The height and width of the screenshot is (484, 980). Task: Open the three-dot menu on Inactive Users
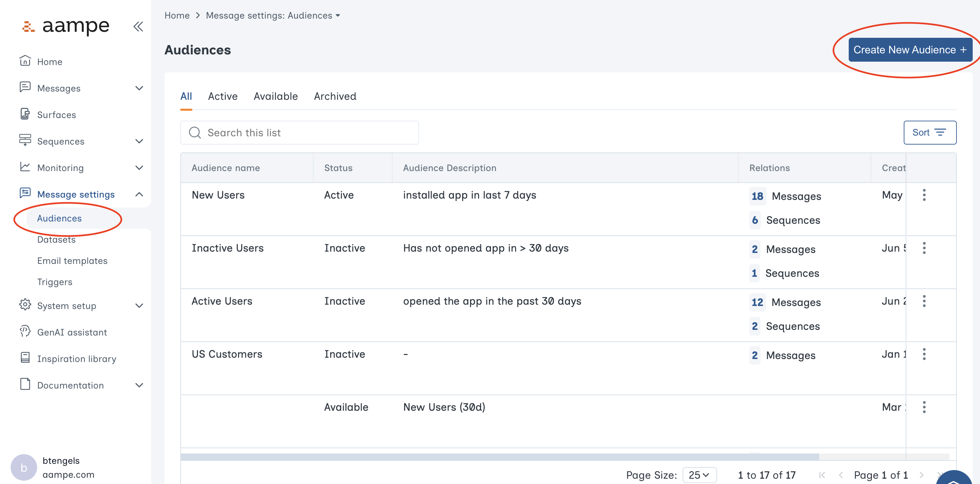(x=924, y=248)
